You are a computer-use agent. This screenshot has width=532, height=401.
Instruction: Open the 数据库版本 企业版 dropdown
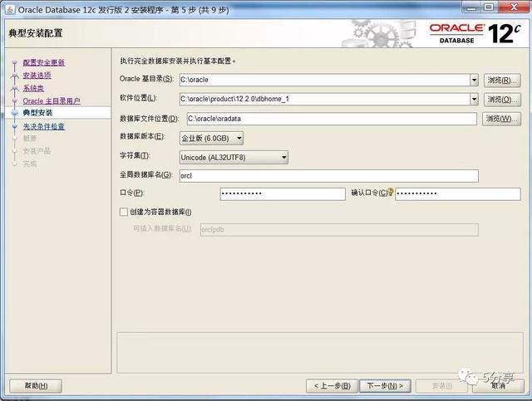coord(211,139)
